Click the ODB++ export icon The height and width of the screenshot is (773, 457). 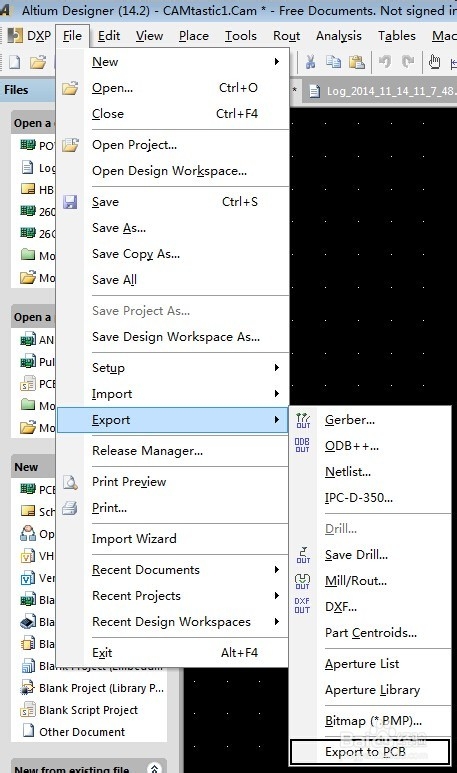click(302, 446)
